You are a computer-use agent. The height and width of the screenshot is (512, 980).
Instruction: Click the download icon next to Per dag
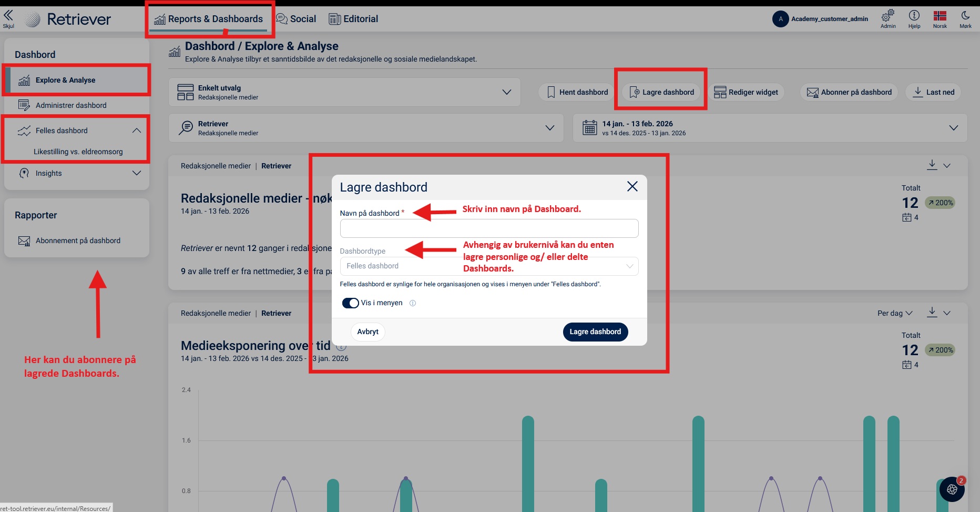(x=932, y=312)
